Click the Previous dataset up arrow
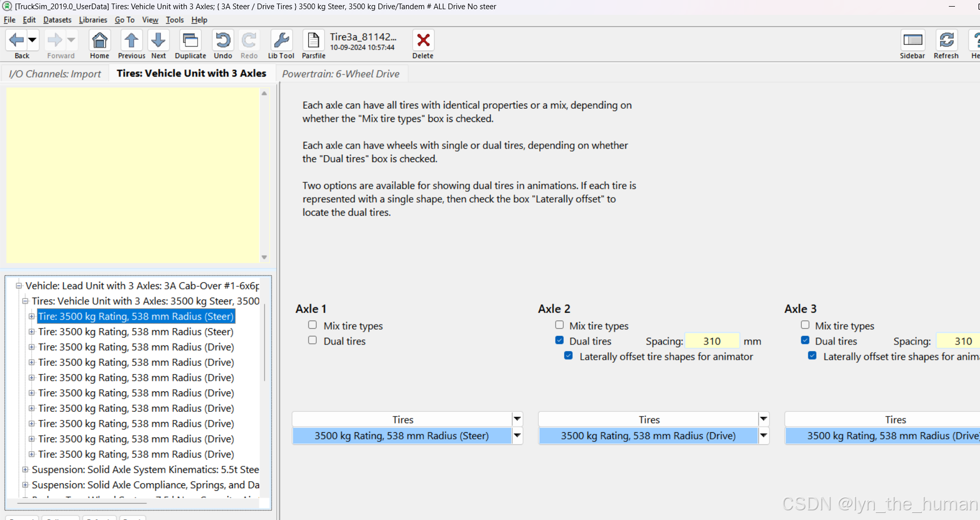Image resolution: width=980 pixels, height=520 pixels. point(131,40)
